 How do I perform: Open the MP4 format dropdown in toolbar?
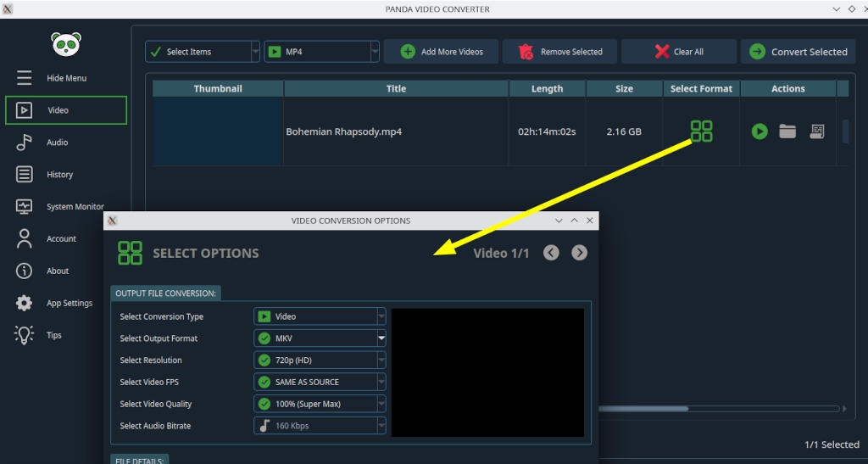pyautogui.click(x=321, y=52)
